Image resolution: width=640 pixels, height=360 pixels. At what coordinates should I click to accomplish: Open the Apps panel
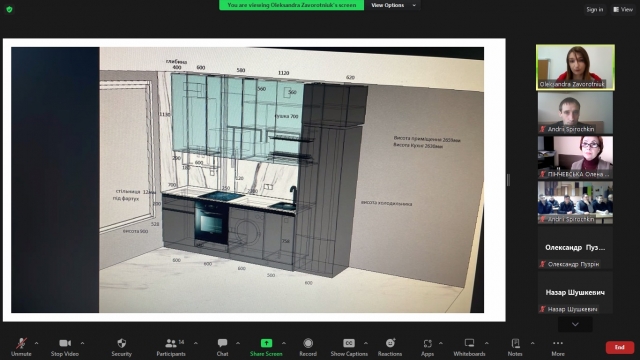pos(427,347)
